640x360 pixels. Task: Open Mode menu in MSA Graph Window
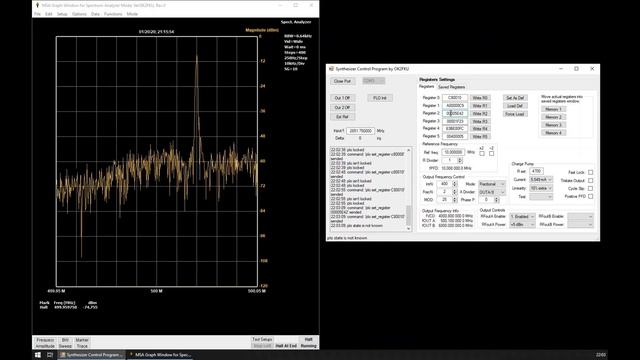pyautogui.click(x=132, y=14)
